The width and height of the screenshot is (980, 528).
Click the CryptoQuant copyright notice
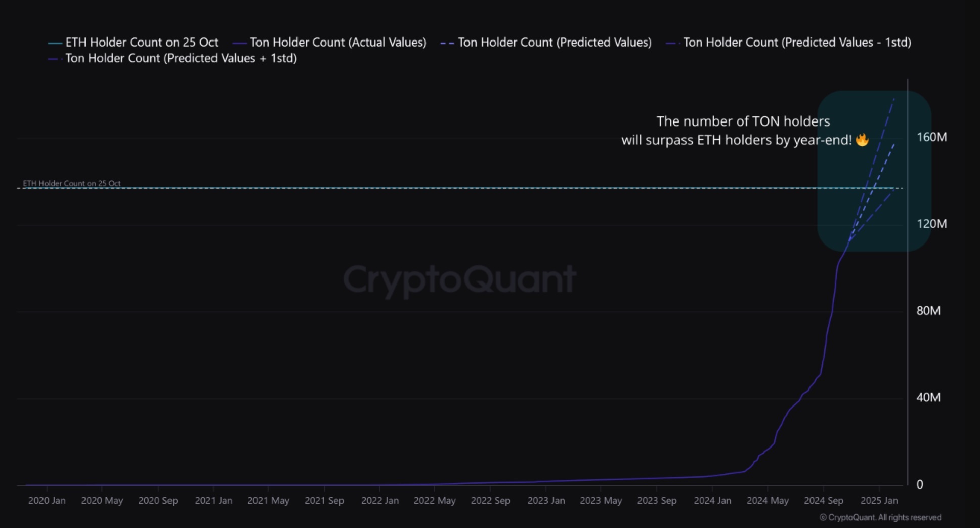pos(880,517)
